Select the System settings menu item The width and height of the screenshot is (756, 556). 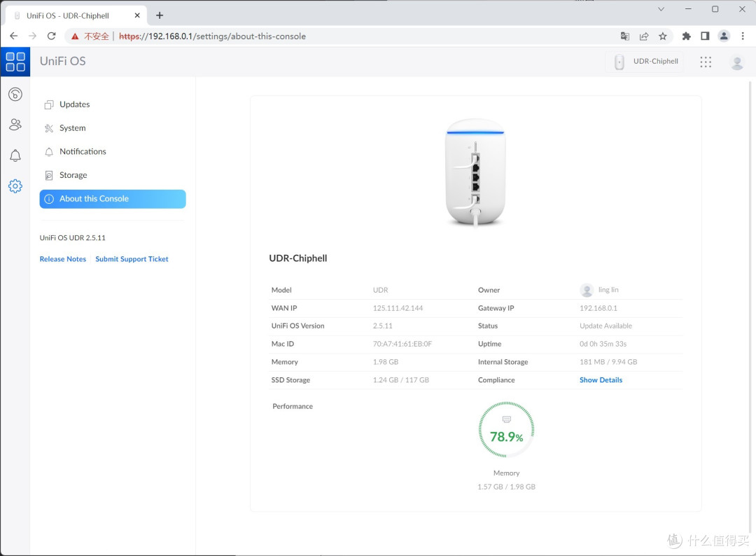pos(71,128)
